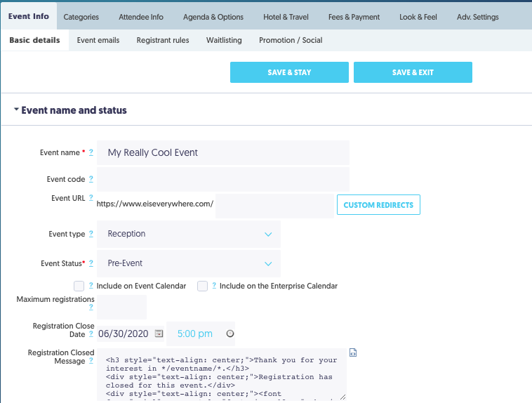Open HTML editor icon for Registration Closed Message
Viewport: 532px width, 403px height.
pos(353,353)
